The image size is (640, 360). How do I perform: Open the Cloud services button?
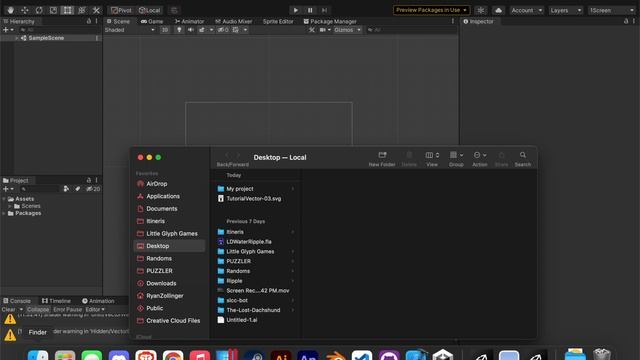(498, 10)
